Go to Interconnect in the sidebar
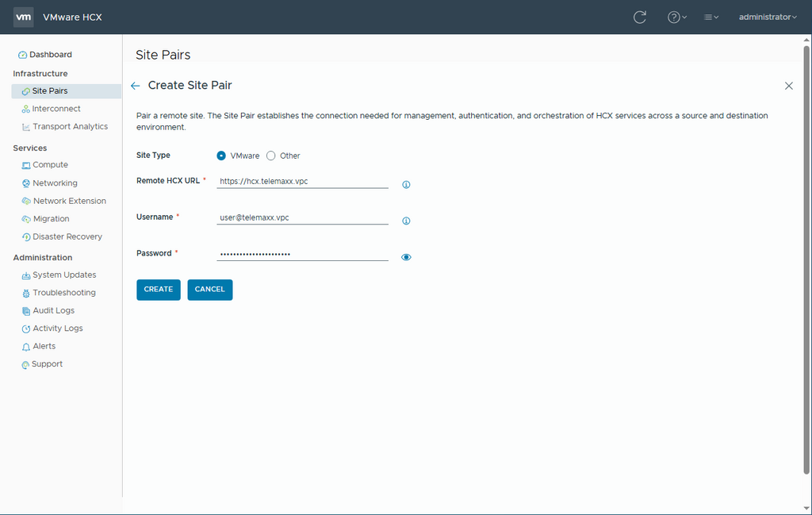 (56, 109)
